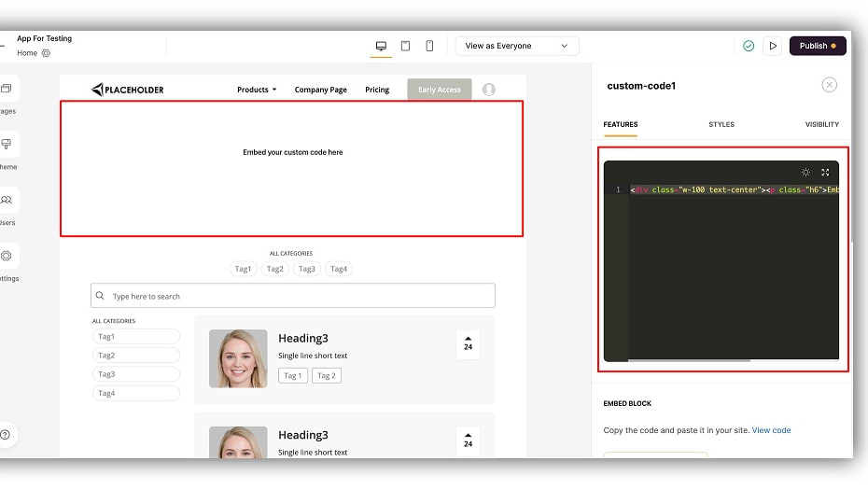Select Tag3 pill under top categories

[307, 269]
